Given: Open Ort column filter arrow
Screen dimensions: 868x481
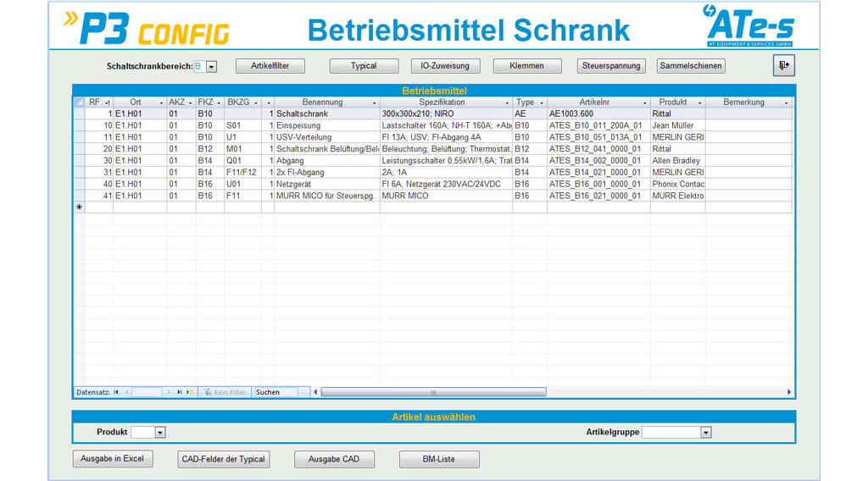Looking at the screenshot, I should [161, 102].
